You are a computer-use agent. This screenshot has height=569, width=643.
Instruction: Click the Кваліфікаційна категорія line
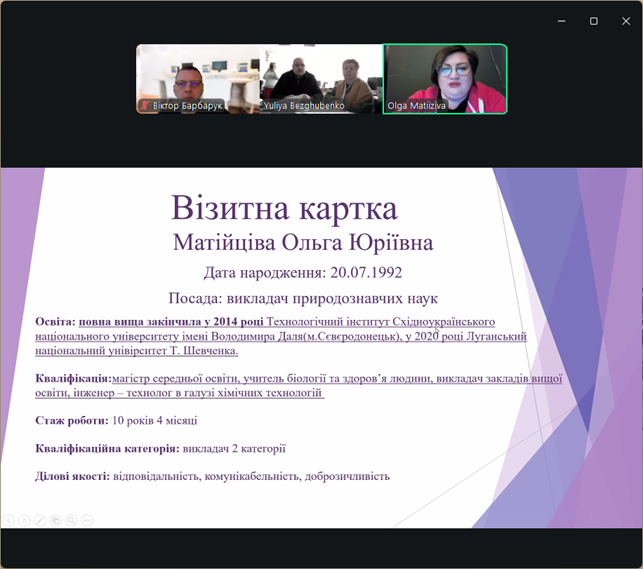(160, 448)
